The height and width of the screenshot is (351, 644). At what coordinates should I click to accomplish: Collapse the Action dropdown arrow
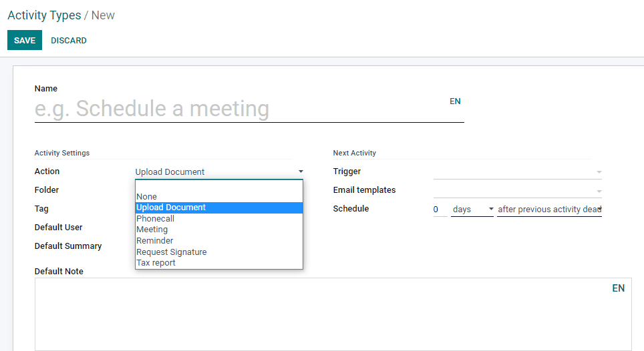click(x=301, y=171)
